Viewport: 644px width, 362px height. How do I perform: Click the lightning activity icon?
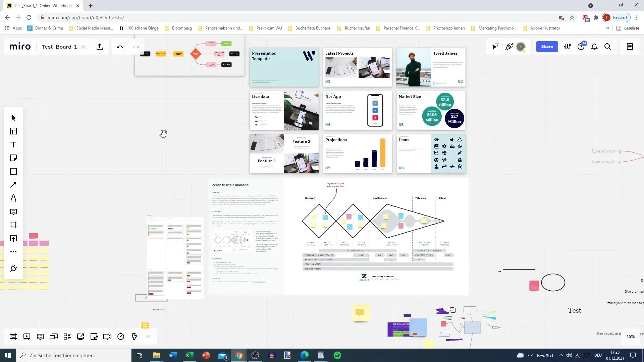(x=134, y=337)
